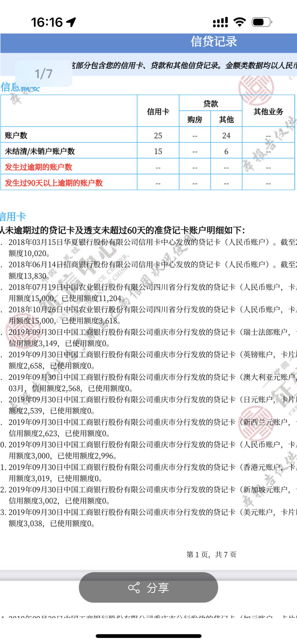Tap the 信贷记录 header title
Image resolution: width=297 pixels, height=644 pixels.
[x=214, y=42]
